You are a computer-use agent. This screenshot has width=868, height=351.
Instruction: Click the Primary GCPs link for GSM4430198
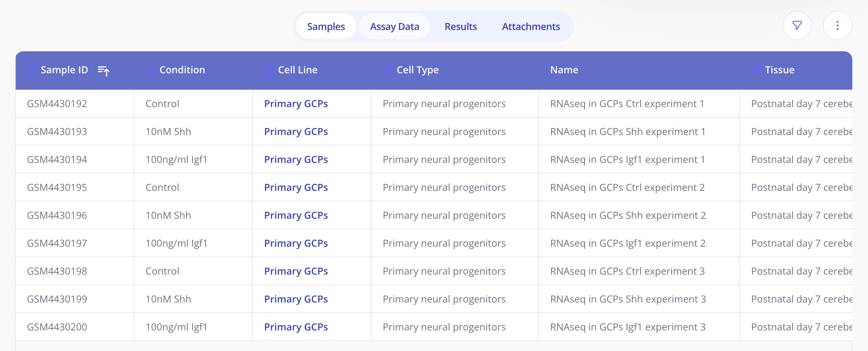coord(296,271)
